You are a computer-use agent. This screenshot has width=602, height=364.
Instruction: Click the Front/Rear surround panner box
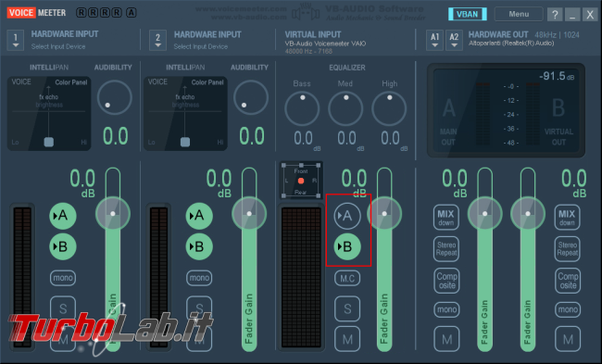(x=301, y=181)
